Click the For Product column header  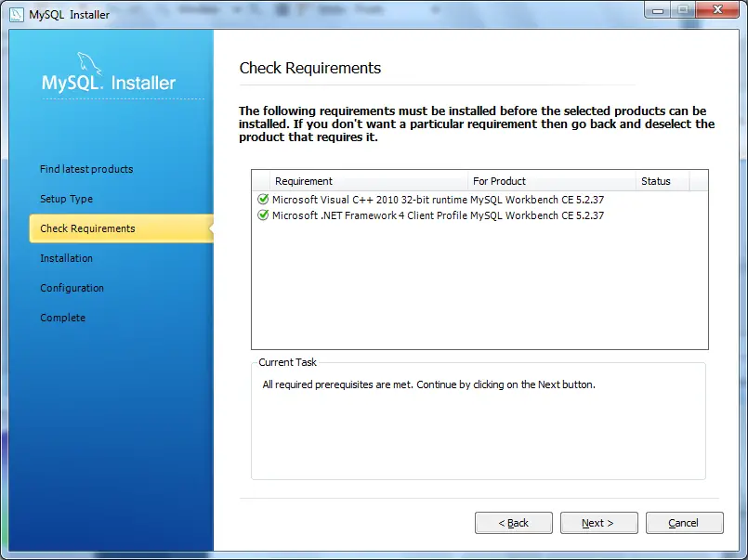point(552,181)
